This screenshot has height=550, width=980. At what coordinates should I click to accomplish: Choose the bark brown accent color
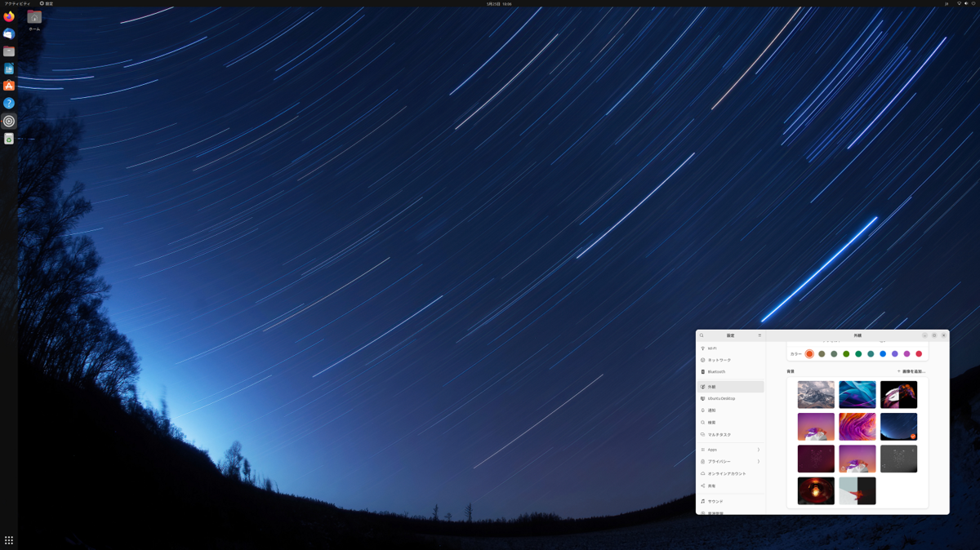click(x=822, y=354)
